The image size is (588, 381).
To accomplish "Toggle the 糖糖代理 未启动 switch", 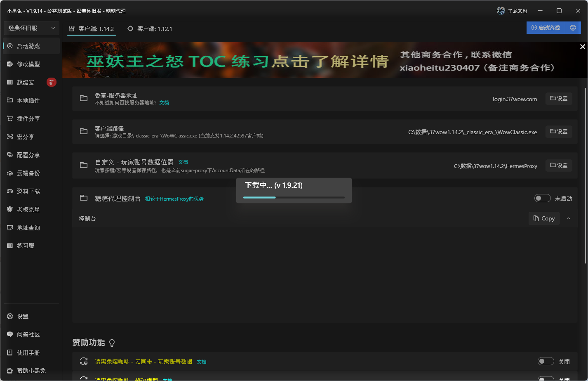I will pyautogui.click(x=542, y=199).
